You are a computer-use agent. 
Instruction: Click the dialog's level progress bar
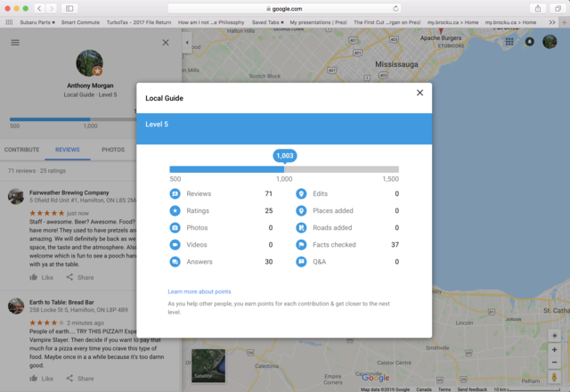pyautogui.click(x=284, y=169)
